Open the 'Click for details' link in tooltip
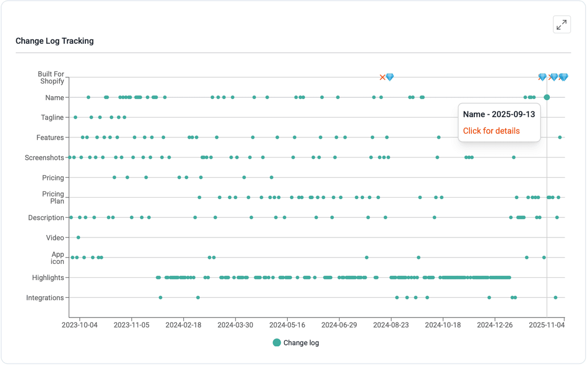This screenshot has height=366, width=588. 491,131
